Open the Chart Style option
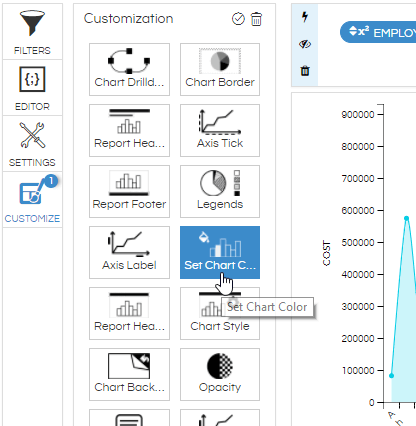Image resolution: width=416 pixels, height=426 pixels. pyautogui.click(x=220, y=313)
